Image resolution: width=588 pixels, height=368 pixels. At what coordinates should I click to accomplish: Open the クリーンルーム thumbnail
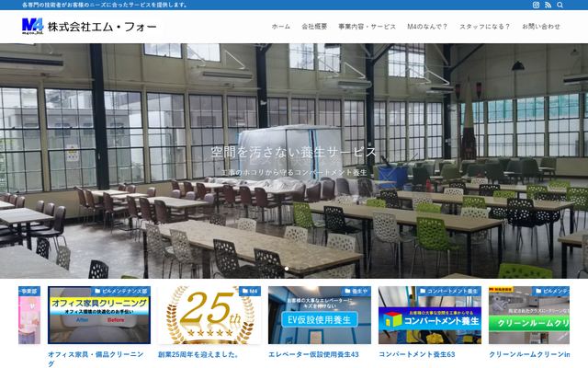pos(529,315)
